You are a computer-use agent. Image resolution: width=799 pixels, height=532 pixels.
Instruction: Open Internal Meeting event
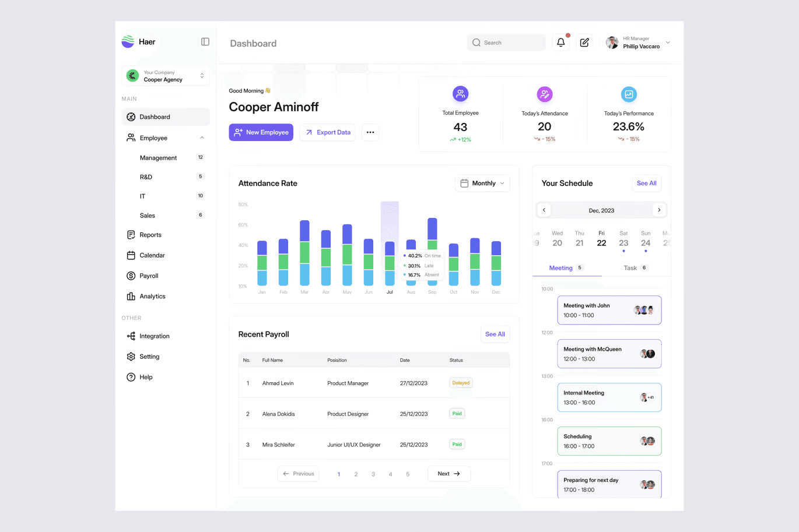[609, 397]
